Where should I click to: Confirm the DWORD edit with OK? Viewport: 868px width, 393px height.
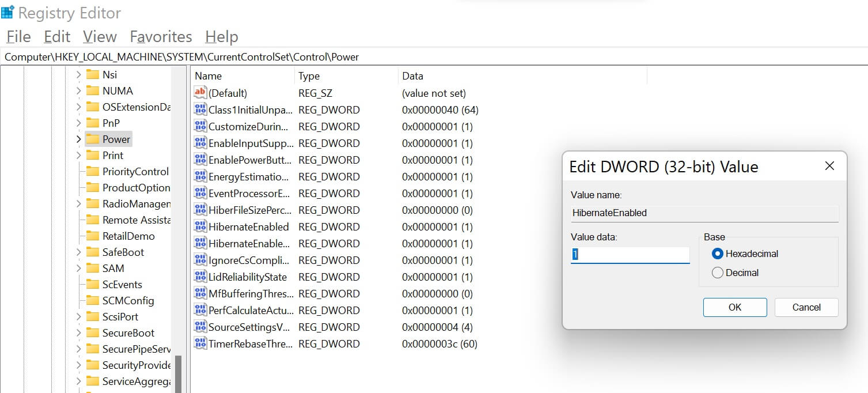click(735, 307)
